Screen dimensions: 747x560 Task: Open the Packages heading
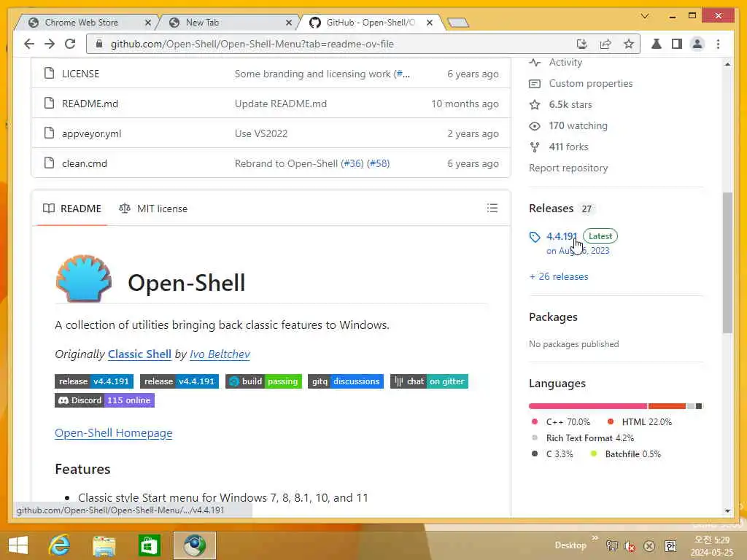point(553,317)
